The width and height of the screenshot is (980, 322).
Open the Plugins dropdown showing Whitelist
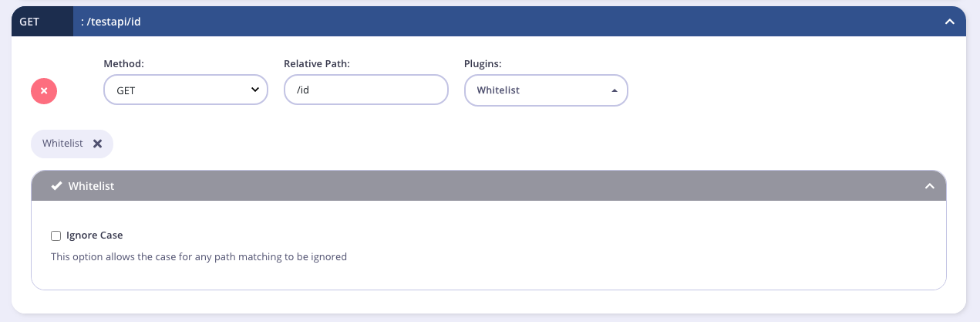point(546,90)
